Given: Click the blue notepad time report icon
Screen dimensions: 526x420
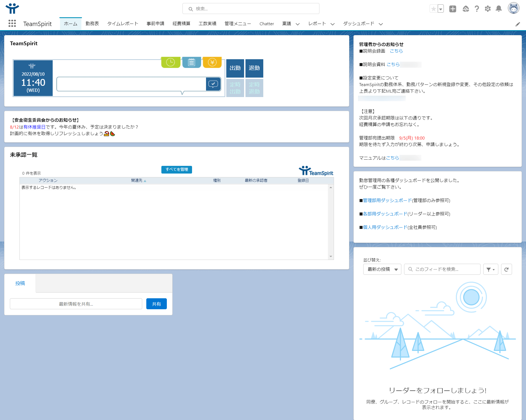Looking at the screenshot, I should pyautogui.click(x=191, y=62).
